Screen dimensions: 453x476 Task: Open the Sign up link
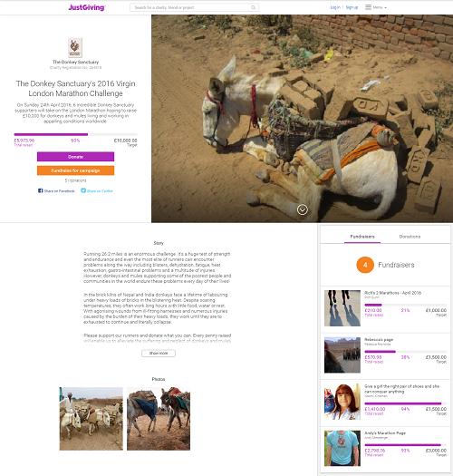coord(352,7)
